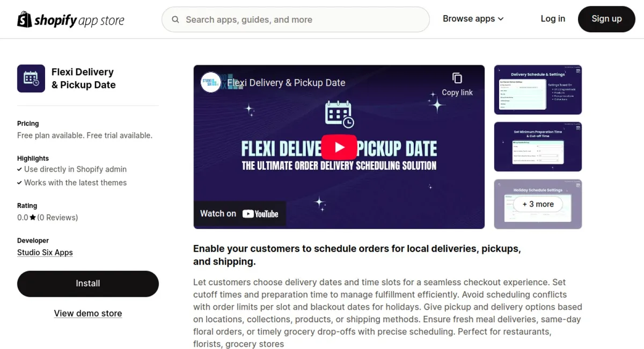Click the magnifying glass search icon
644x349 pixels.
point(175,19)
